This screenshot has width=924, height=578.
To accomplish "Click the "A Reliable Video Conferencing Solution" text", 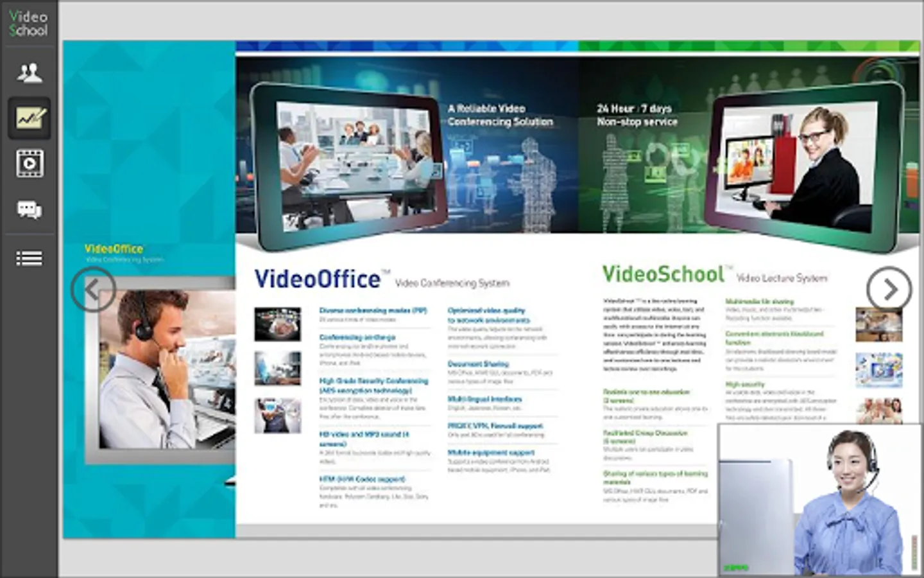I will (500, 115).
